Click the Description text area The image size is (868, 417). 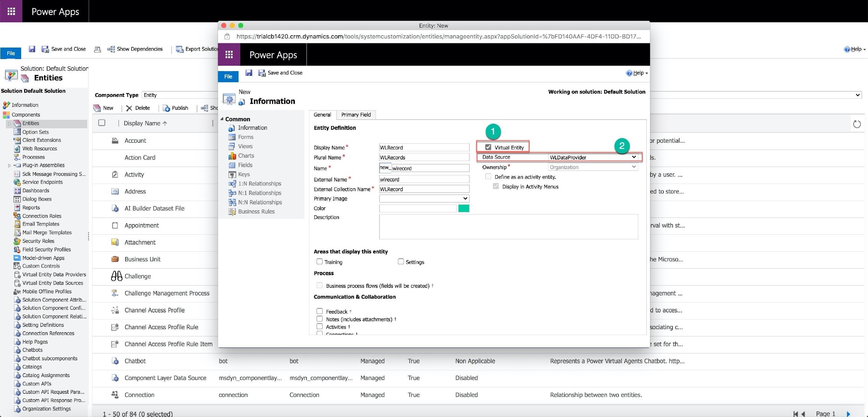pos(508,226)
